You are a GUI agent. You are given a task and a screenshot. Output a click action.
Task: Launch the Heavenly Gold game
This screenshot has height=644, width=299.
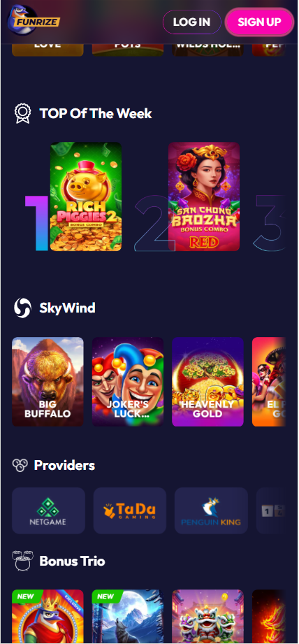point(207,382)
